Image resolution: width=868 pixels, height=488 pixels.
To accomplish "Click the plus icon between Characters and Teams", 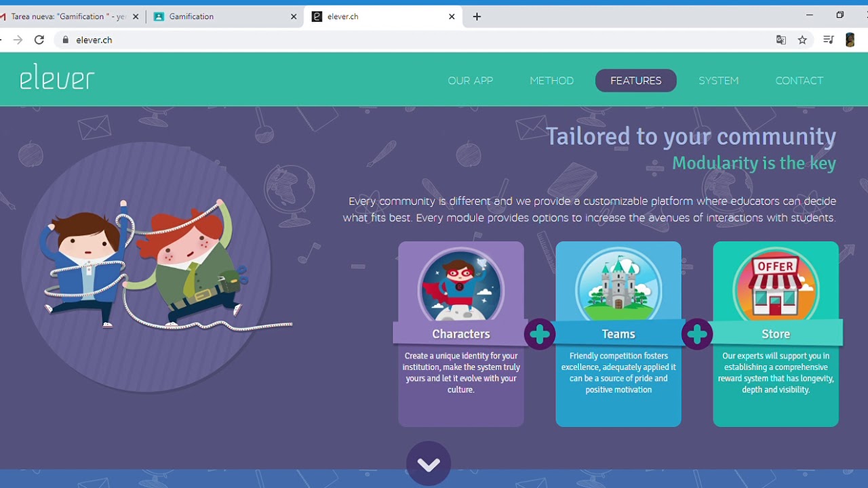I will pyautogui.click(x=540, y=334).
